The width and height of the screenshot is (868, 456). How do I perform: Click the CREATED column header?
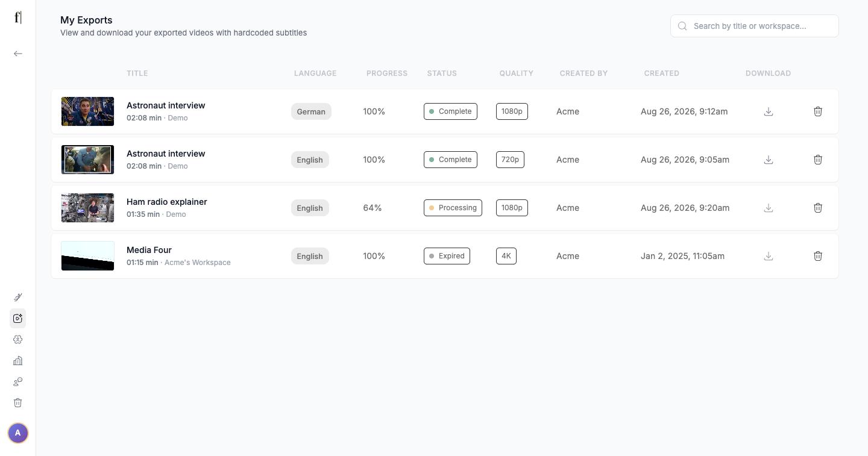(x=661, y=73)
